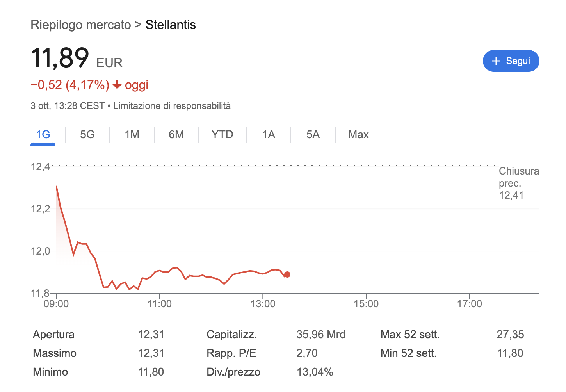Show the 6M chart range
Screen dimensions: 566x392
(176, 135)
